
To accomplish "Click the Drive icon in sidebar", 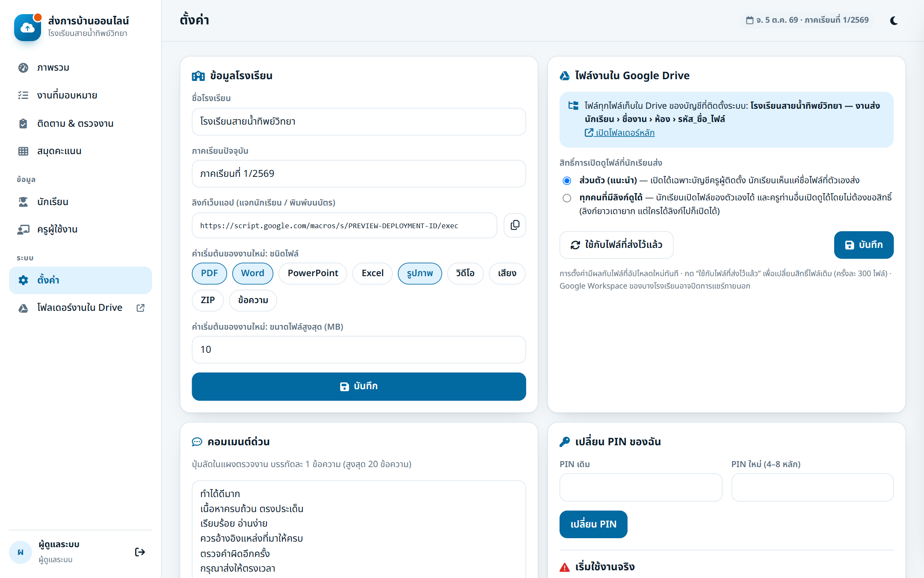I will (24, 308).
